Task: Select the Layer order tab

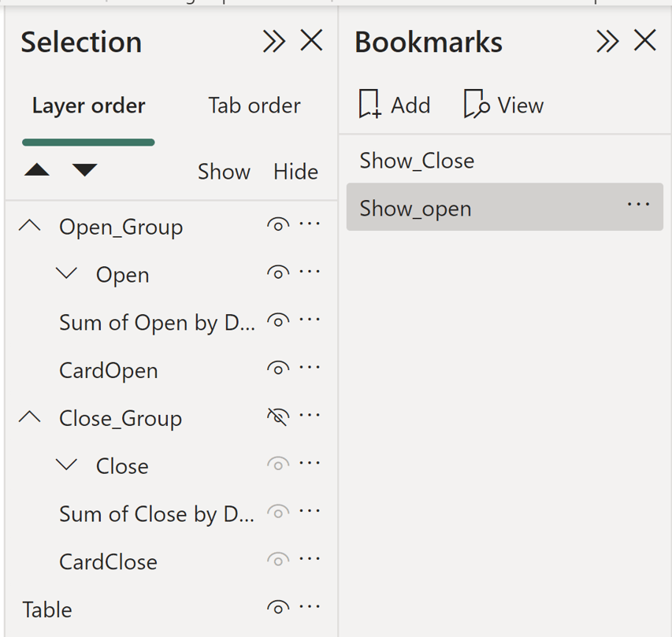Action: point(87,106)
